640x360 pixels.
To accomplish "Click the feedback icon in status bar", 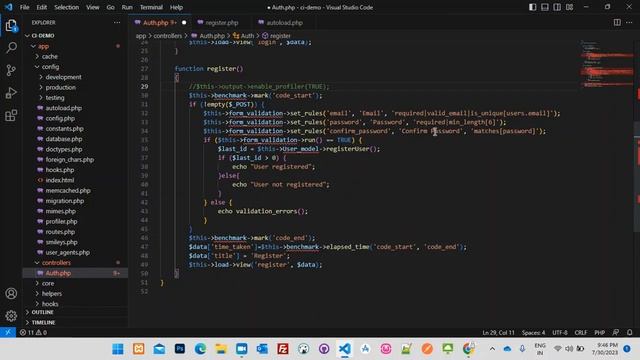I will coord(616,332).
